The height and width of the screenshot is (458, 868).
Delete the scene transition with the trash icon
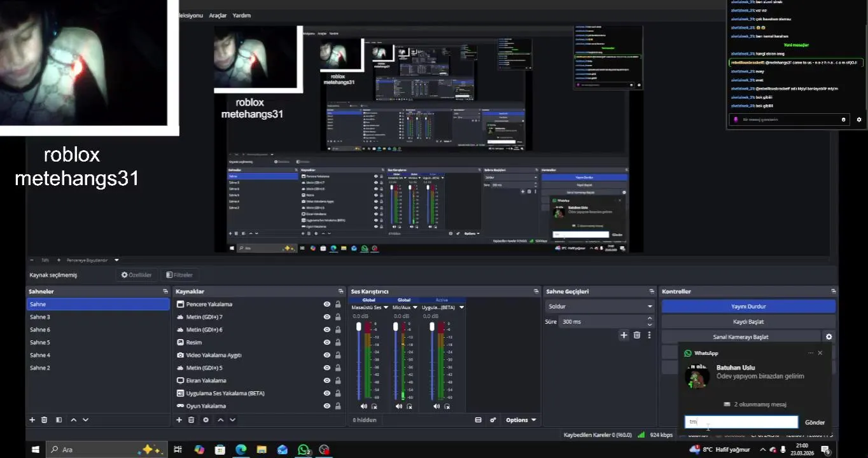click(x=636, y=335)
